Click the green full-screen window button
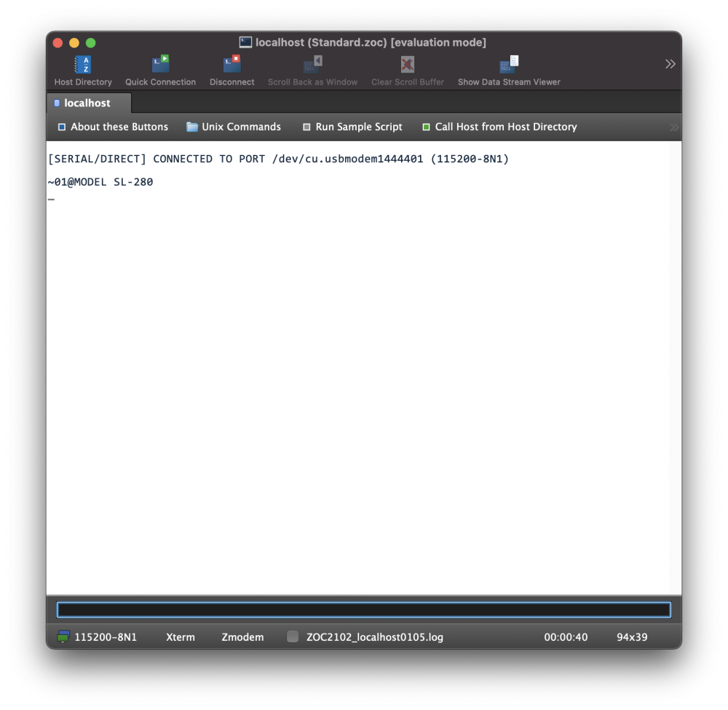The image size is (728, 710). [x=91, y=43]
